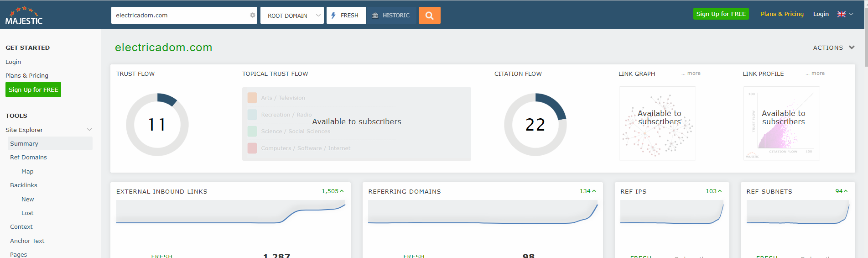Open Map in the sidebar
The image size is (868, 258).
27,171
